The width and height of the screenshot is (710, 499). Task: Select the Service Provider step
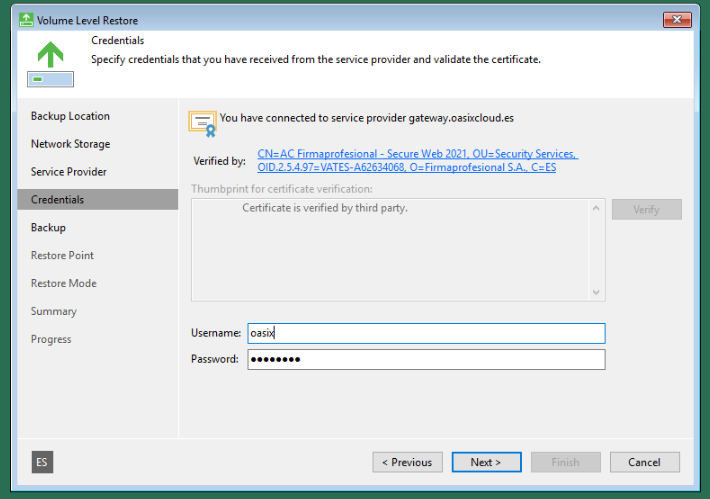tap(68, 172)
